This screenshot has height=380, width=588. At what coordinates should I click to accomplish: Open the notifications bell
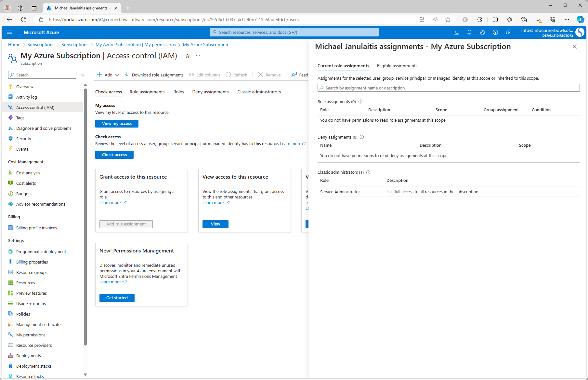469,32
